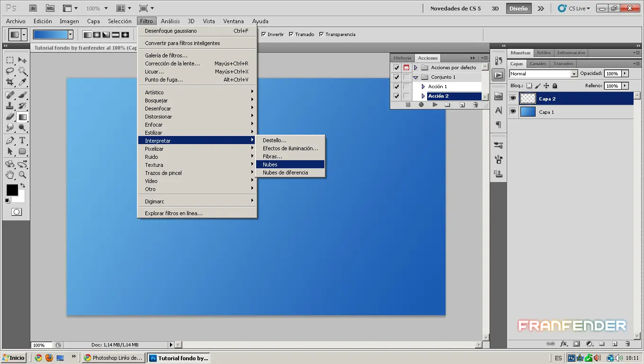644x364 pixels.
Task: Select the Move tool
Action: 22,60
